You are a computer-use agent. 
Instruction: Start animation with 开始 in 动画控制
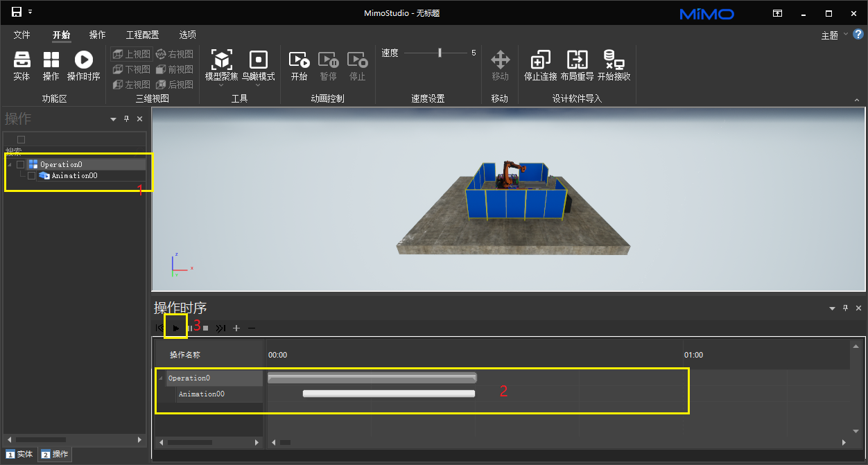[x=299, y=60]
